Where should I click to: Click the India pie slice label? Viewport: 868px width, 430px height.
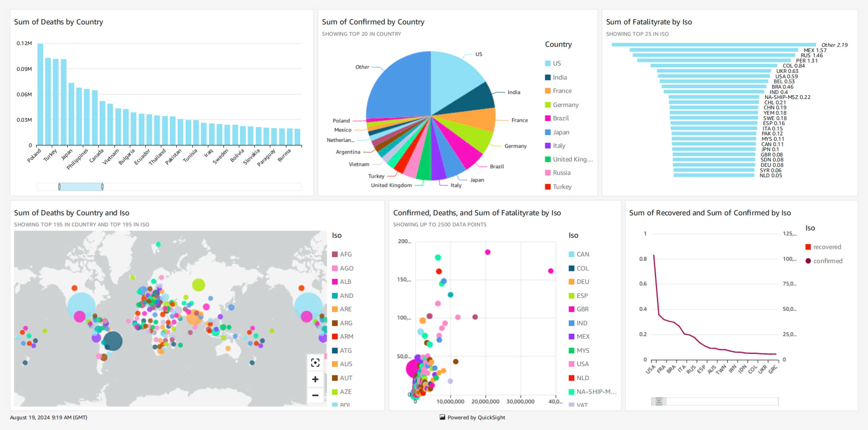click(514, 92)
